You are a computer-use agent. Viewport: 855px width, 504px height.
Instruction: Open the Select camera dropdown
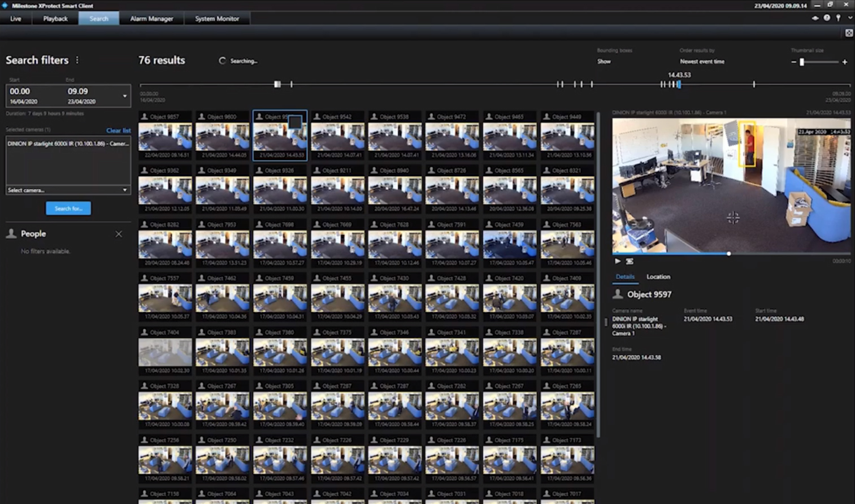point(68,190)
